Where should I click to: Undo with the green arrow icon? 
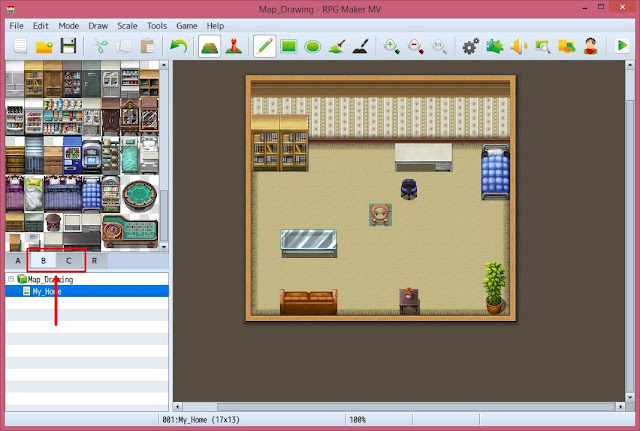178,46
